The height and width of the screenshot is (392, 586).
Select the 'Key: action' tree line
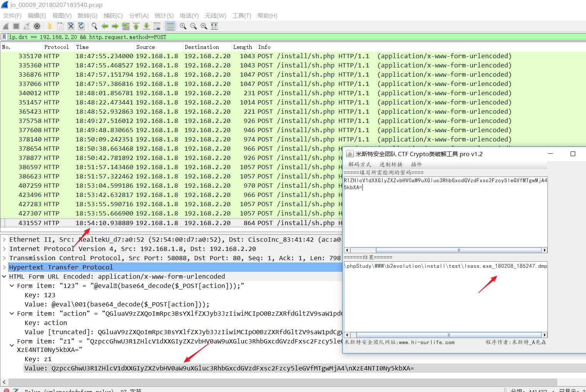45,323
